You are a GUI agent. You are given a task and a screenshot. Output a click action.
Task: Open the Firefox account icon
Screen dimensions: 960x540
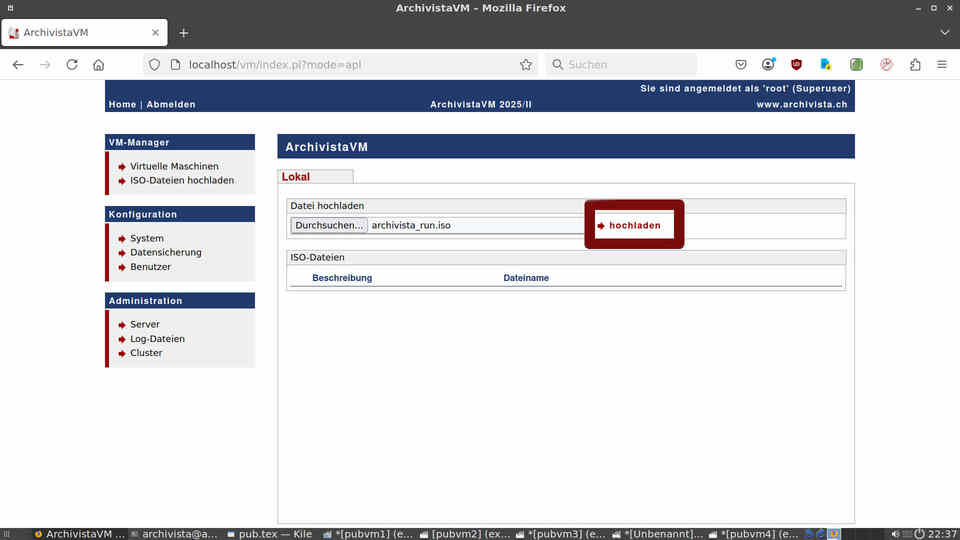pos(768,64)
